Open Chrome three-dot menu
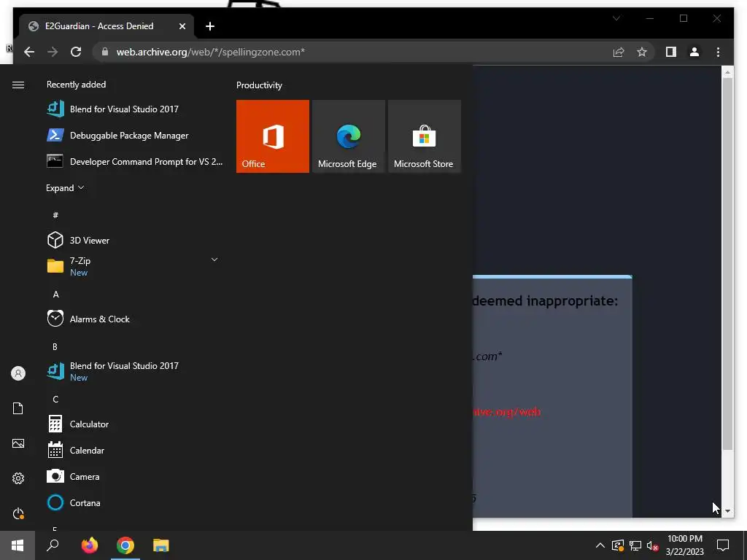Screen dimensions: 747x560 (718, 52)
